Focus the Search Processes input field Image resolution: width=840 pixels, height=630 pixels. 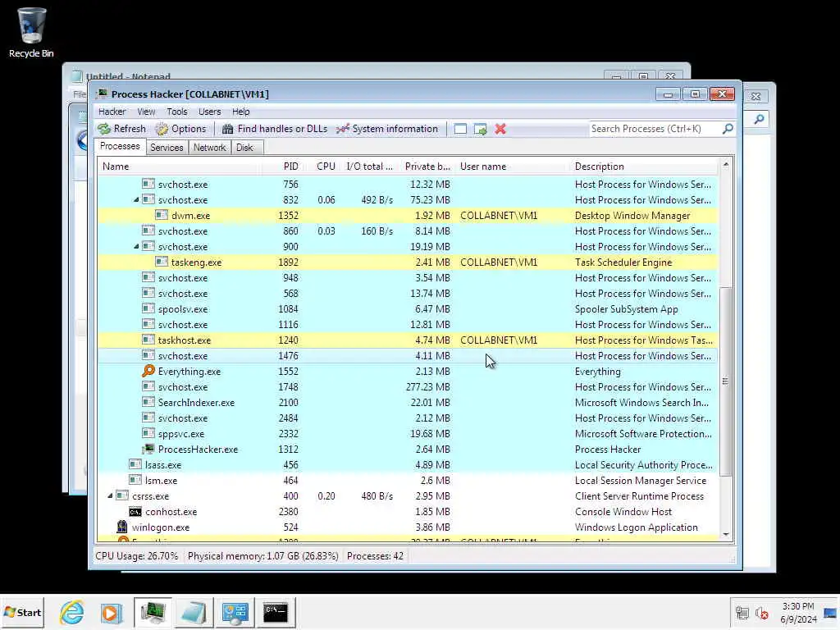[655, 129]
